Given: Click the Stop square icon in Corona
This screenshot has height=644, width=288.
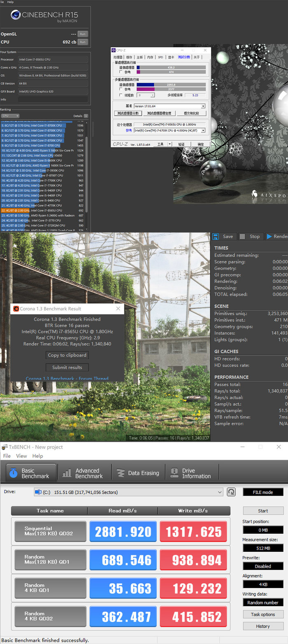Looking at the screenshot, I should point(243,236).
